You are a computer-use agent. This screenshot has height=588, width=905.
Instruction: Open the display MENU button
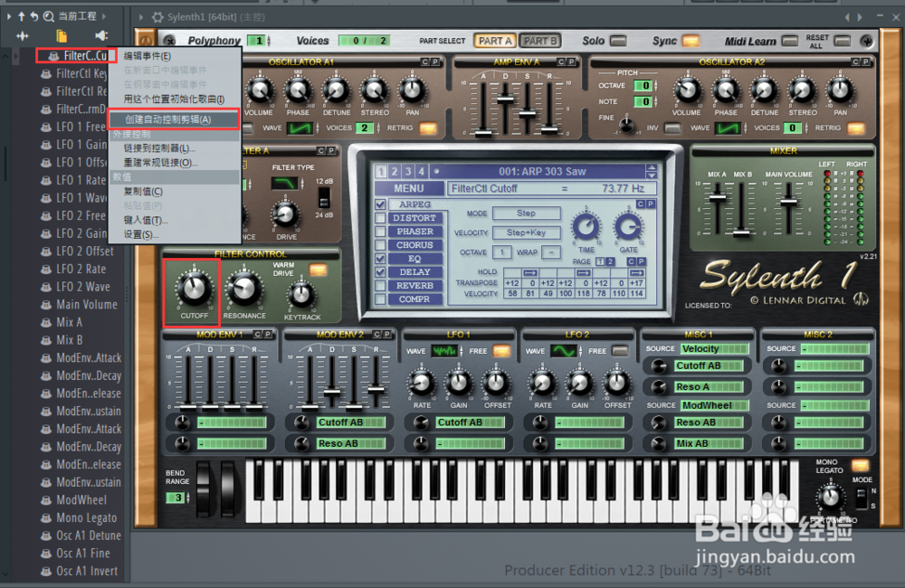409,189
